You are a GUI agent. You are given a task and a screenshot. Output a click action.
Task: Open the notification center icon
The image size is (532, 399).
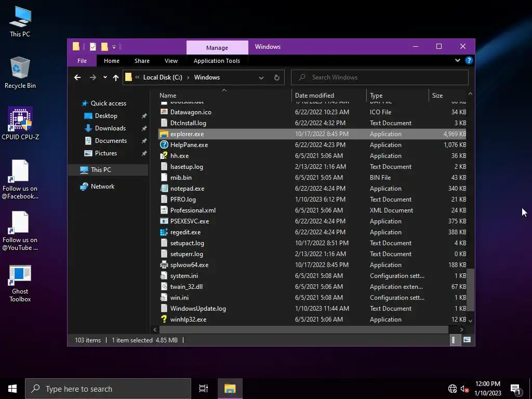tap(516, 389)
